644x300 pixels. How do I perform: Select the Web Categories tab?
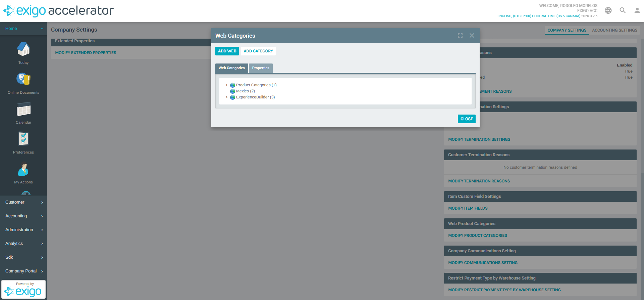click(232, 68)
